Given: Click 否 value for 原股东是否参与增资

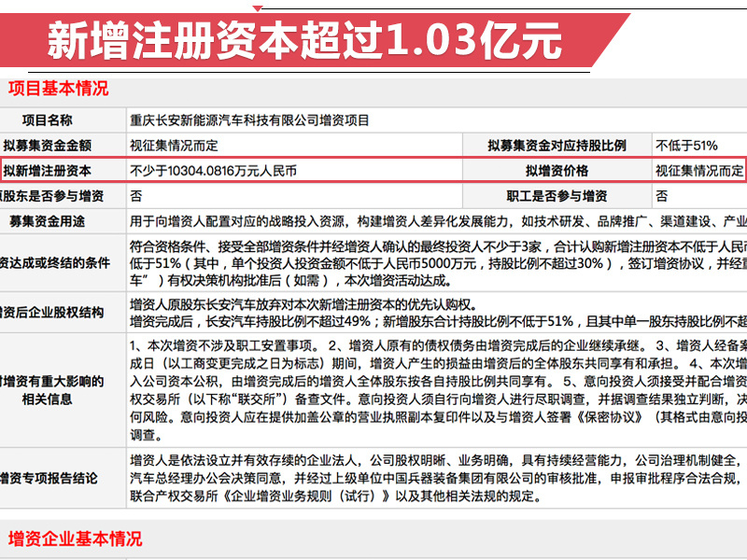Looking at the screenshot, I should click(x=135, y=196).
